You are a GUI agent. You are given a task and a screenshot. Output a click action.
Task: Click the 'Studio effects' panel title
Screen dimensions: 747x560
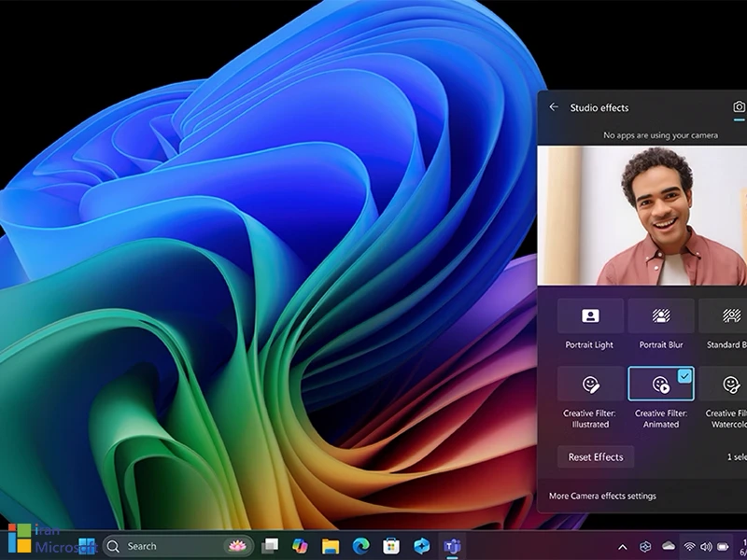click(599, 107)
